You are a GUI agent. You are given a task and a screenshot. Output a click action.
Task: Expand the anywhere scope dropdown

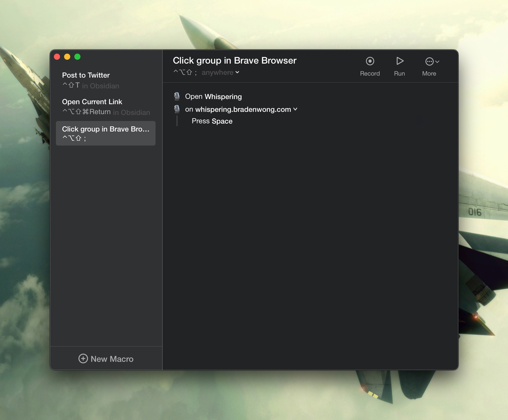pyautogui.click(x=220, y=73)
